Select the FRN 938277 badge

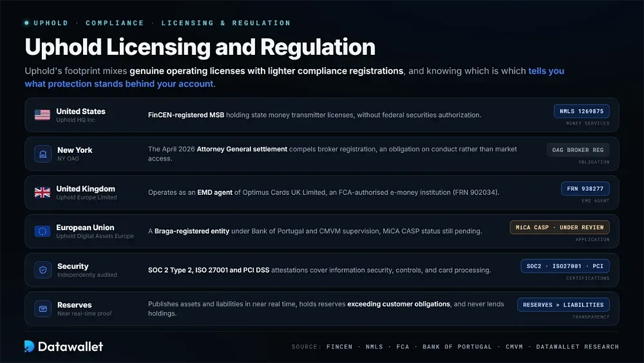coord(585,189)
